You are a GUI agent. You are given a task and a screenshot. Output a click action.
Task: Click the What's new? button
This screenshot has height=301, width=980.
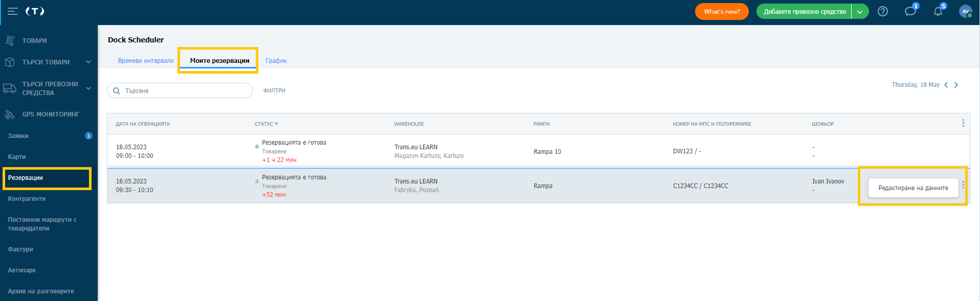(722, 11)
